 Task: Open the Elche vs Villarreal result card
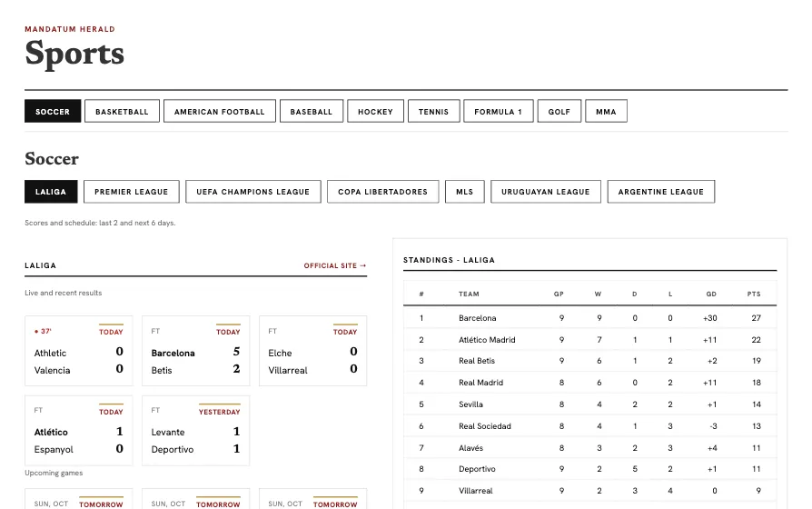[312, 350]
